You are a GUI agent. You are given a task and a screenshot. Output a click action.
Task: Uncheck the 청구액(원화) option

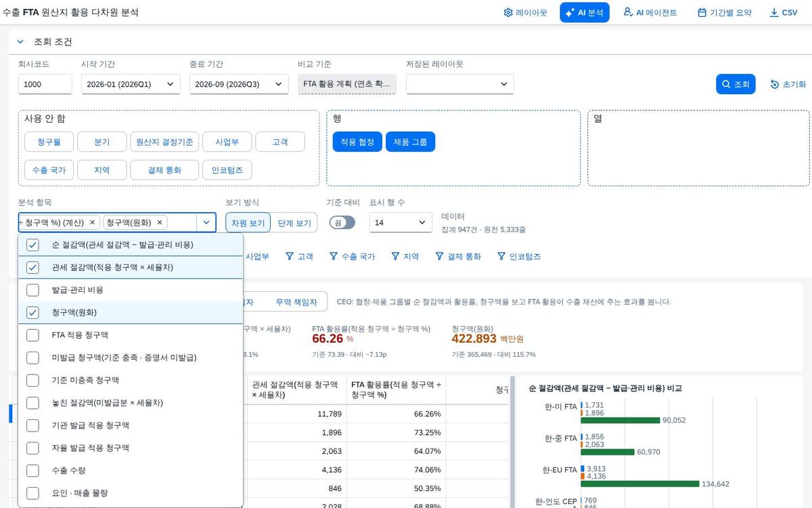(32, 312)
